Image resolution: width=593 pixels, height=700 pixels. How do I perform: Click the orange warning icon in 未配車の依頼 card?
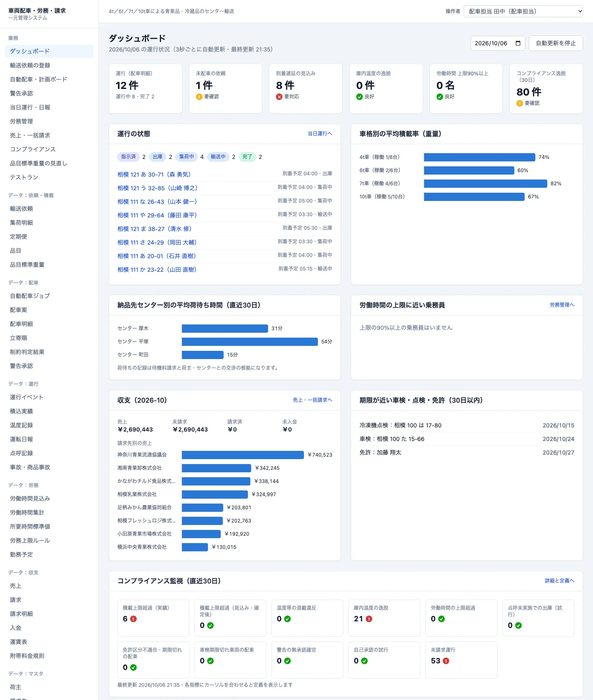tap(199, 97)
